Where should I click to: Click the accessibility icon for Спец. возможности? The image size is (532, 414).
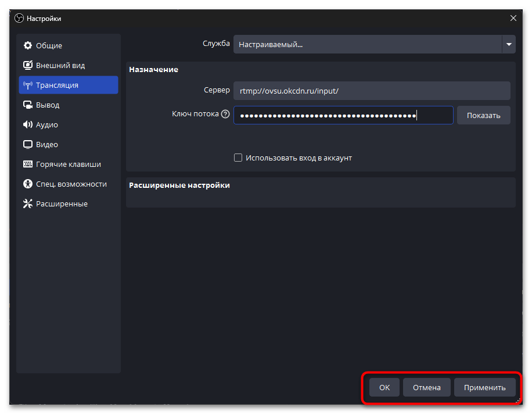(27, 184)
